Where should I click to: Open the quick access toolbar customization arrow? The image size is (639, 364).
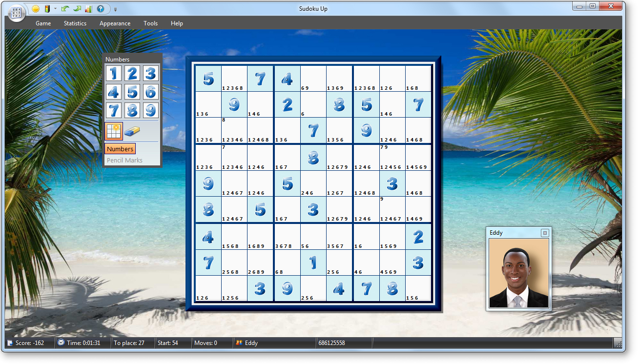click(x=115, y=9)
